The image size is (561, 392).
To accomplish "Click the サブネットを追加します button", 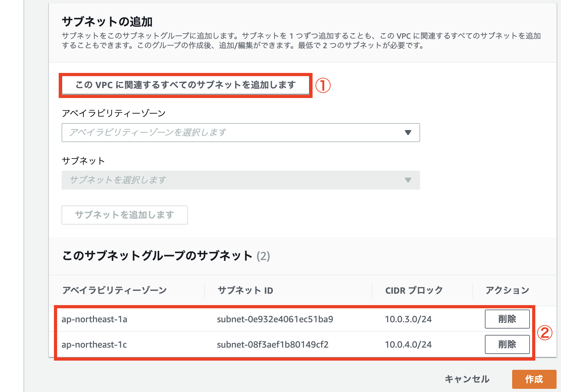I will click(124, 215).
